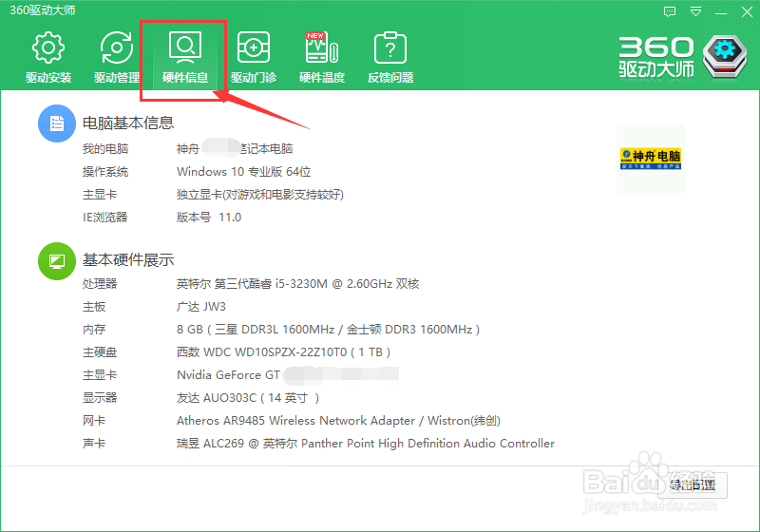The height and width of the screenshot is (532, 760).
Task: Click the processor value 'i5-3230M @ 2.60GHz 双核'
Action: click(347, 283)
